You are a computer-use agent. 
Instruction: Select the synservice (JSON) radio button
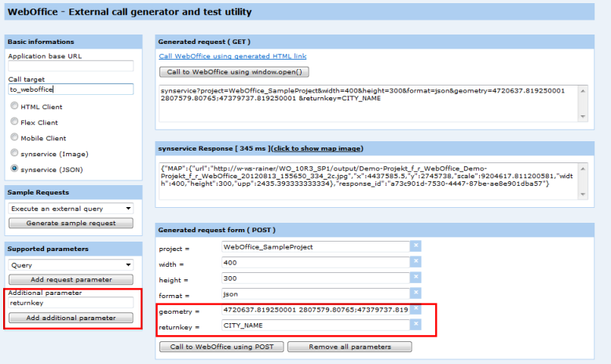coord(14,169)
